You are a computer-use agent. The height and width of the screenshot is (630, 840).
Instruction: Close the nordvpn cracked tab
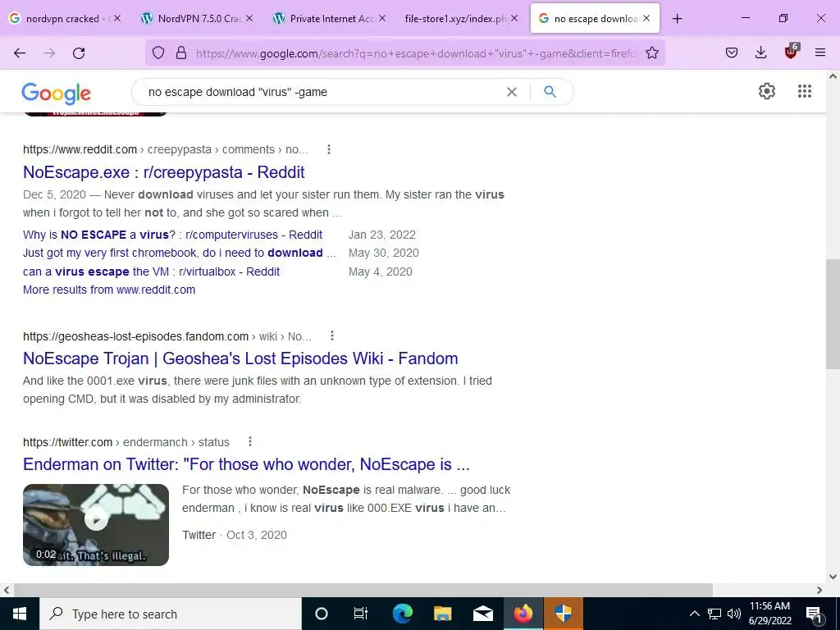117,18
